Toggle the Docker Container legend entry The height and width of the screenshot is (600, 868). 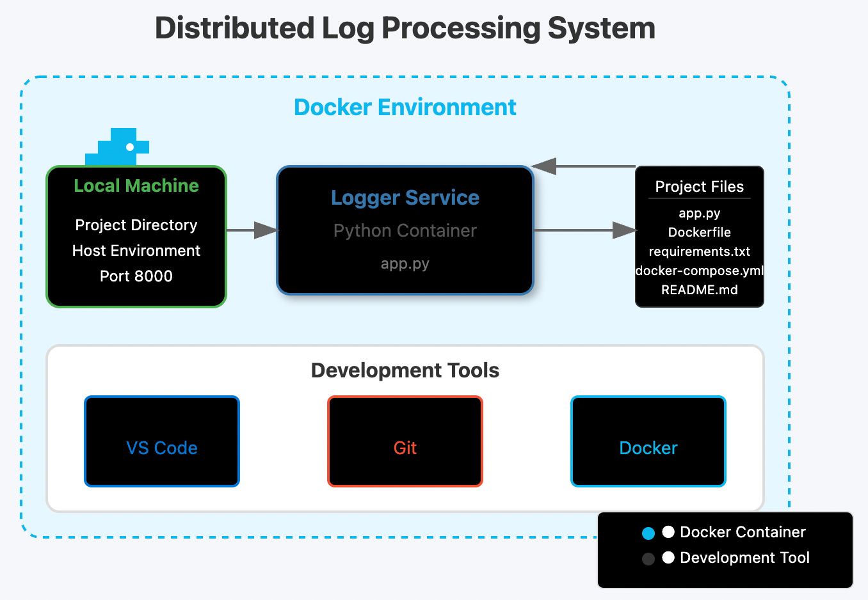click(x=743, y=532)
